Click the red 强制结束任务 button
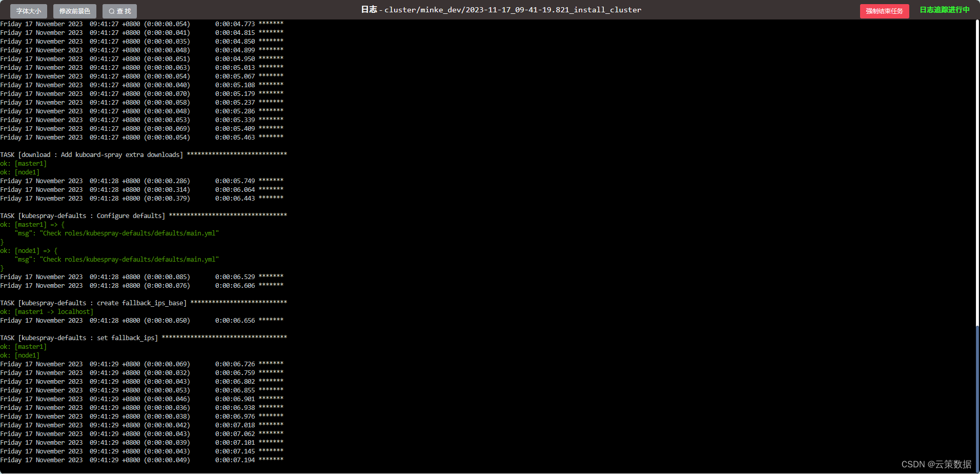Viewport: 980px width, 474px height. pos(884,11)
